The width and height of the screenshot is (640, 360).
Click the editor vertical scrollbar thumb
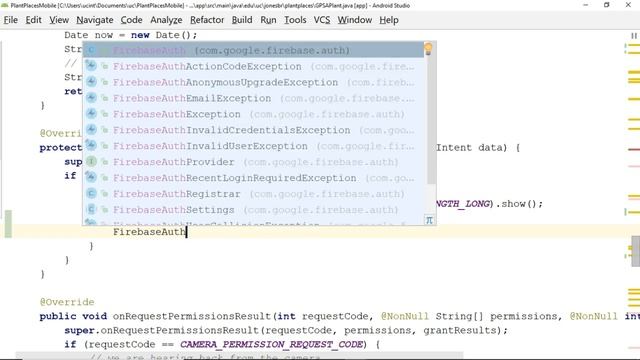click(x=636, y=251)
